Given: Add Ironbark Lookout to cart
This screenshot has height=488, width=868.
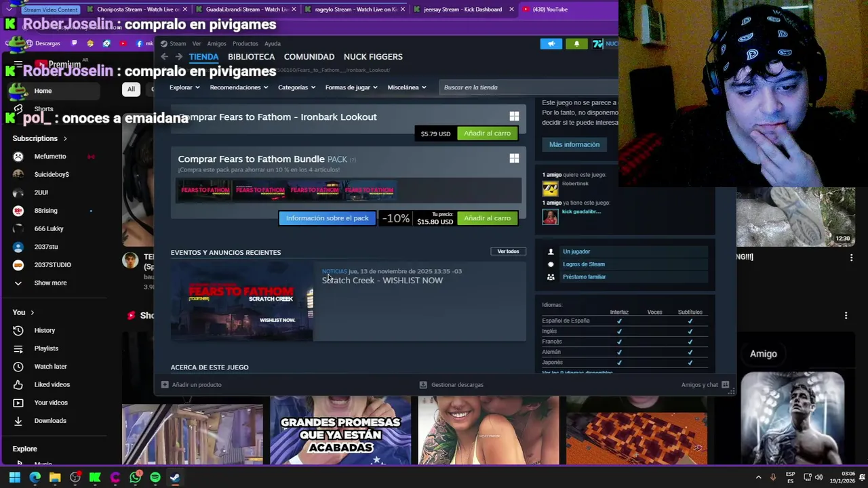Looking at the screenshot, I should pos(488,134).
